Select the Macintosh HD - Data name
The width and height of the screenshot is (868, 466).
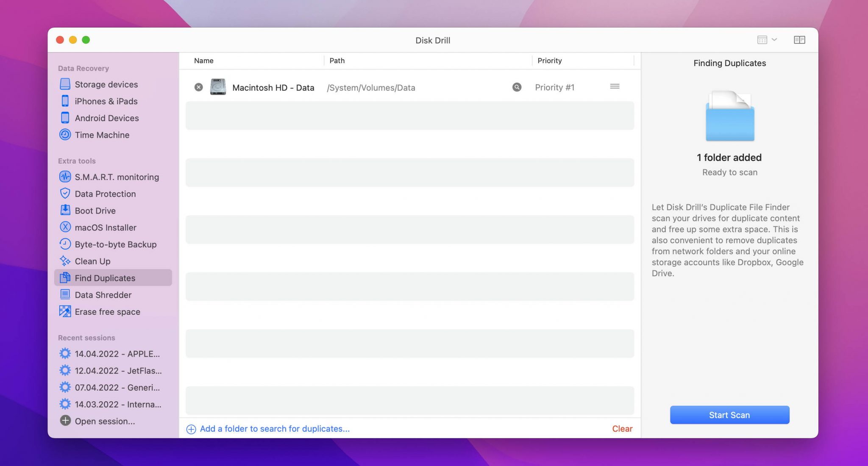tap(273, 88)
